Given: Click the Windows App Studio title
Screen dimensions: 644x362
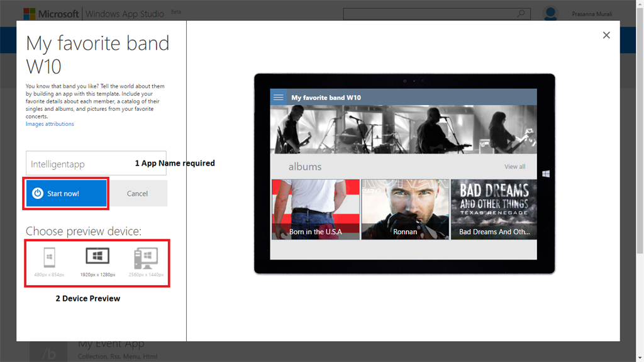Looking at the screenshot, I should pos(125,14).
